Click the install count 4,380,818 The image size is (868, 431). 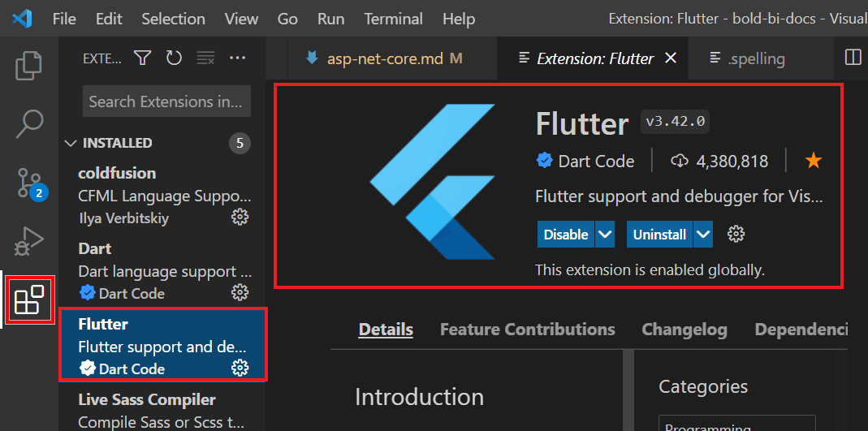click(732, 161)
